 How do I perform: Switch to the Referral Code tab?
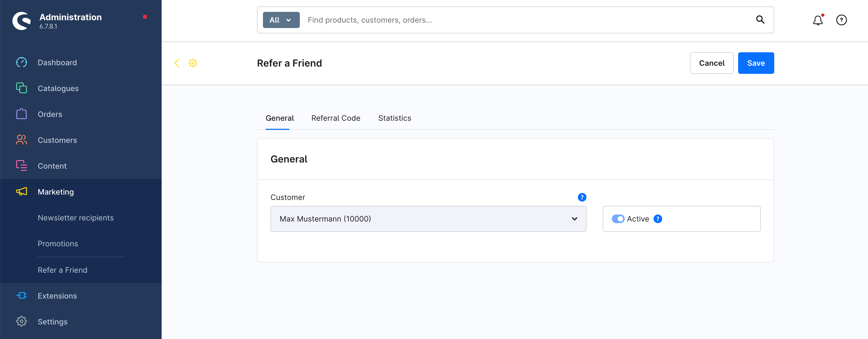[336, 118]
